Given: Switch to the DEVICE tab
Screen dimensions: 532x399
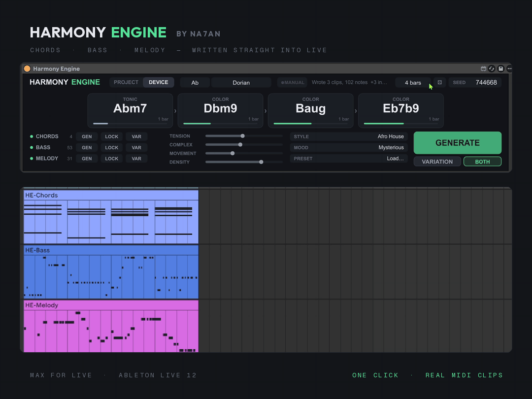Looking at the screenshot, I should [159, 82].
